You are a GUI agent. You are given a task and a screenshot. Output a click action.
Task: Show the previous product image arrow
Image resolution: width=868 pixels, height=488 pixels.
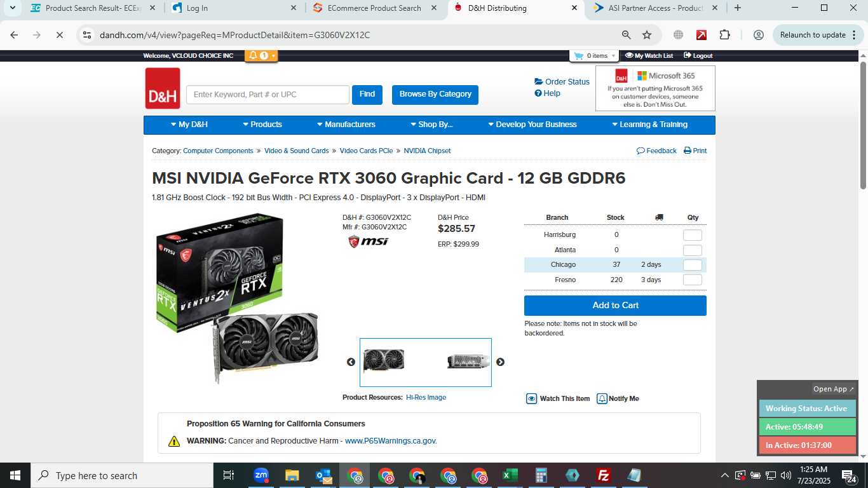pos(351,362)
